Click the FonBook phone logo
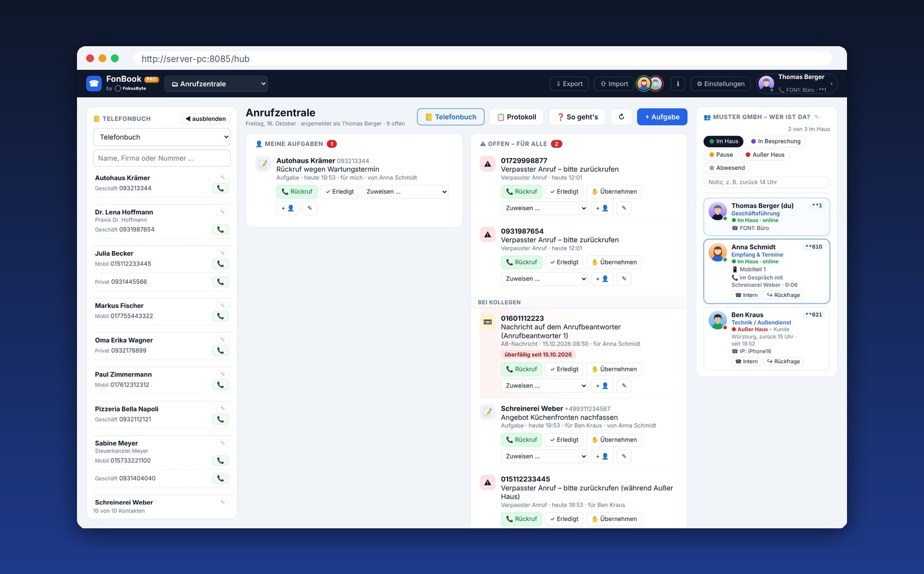 (94, 83)
